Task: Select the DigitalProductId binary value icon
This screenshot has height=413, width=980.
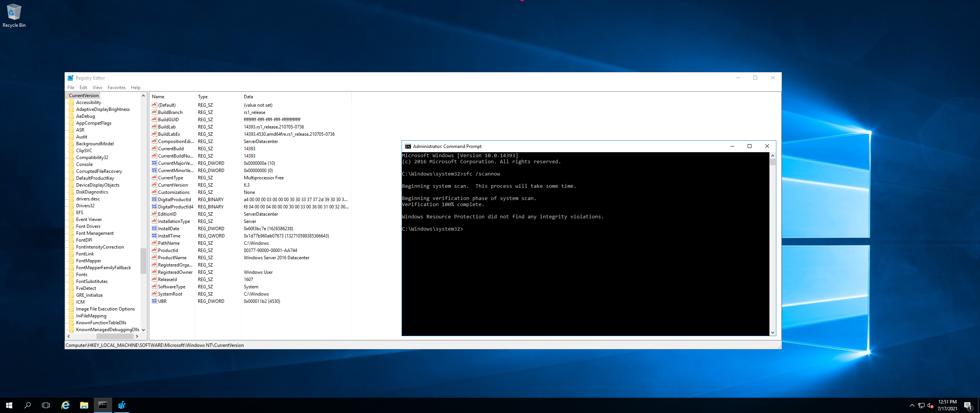Action: 154,199
